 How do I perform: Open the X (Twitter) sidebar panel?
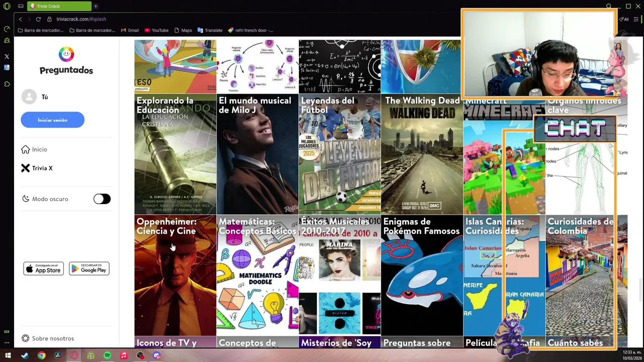pyautogui.click(x=7, y=56)
